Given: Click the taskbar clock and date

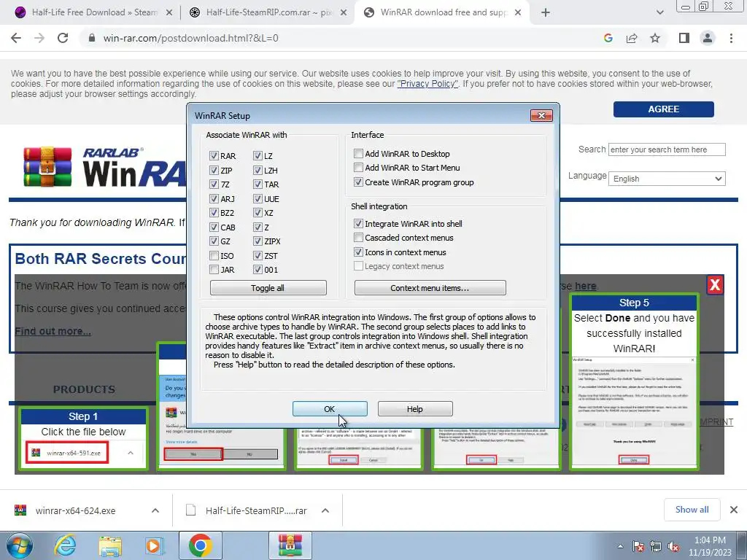Looking at the screenshot, I should coord(710,546).
